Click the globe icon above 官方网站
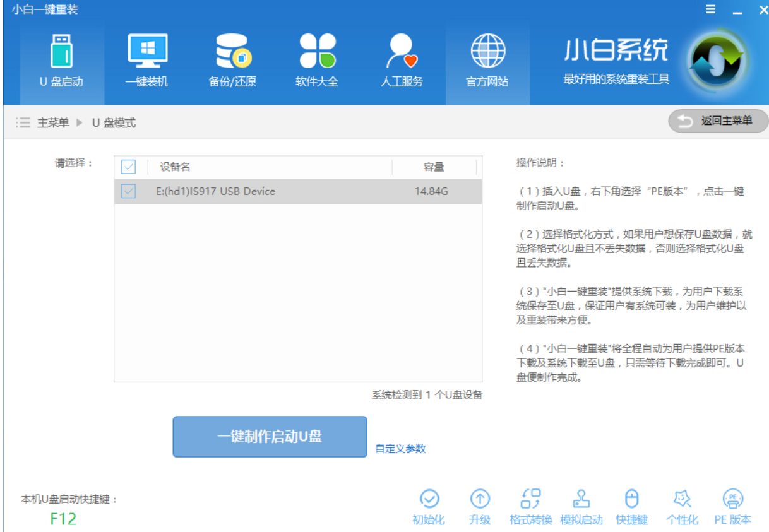The image size is (769, 532). pyautogui.click(x=488, y=51)
